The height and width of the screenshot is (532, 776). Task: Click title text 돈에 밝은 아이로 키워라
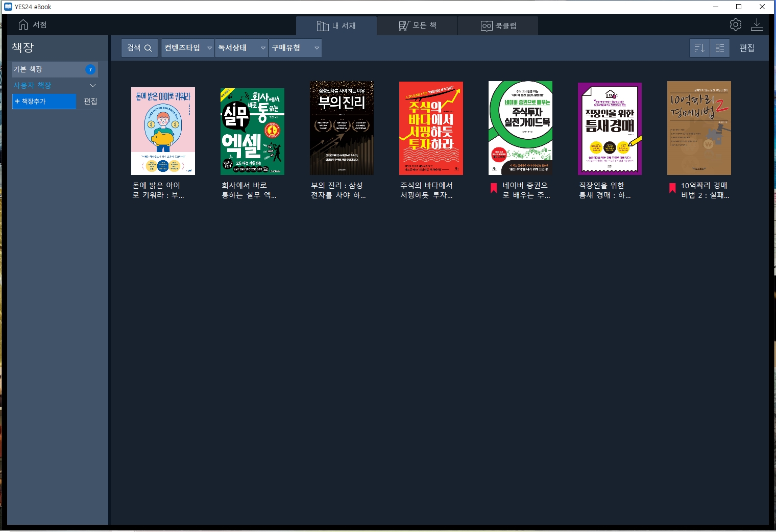pos(158,190)
